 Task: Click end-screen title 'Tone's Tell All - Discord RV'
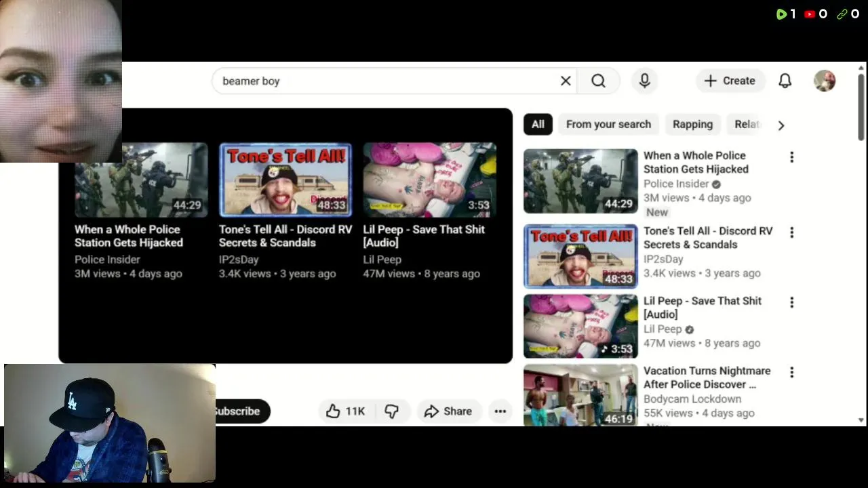pyautogui.click(x=285, y=236)
